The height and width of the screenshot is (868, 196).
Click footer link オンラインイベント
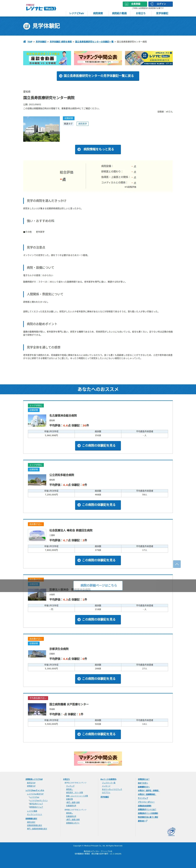pos(34,814)
